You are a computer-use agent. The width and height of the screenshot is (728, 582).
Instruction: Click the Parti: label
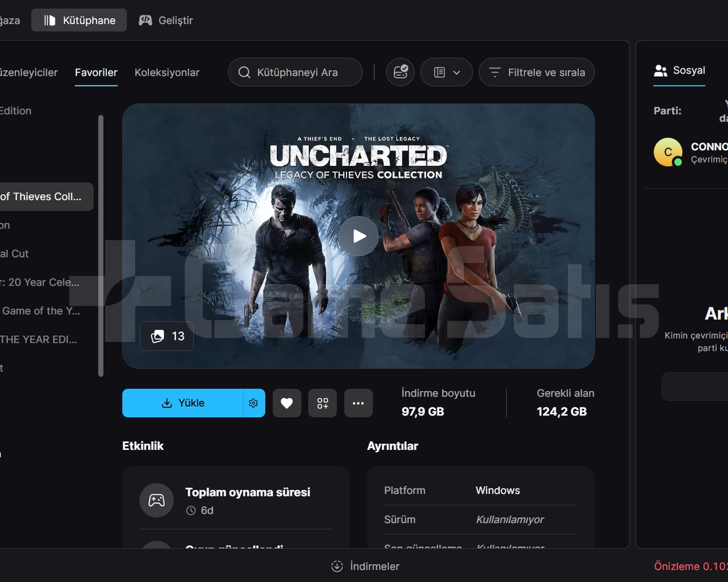point(667,110)
